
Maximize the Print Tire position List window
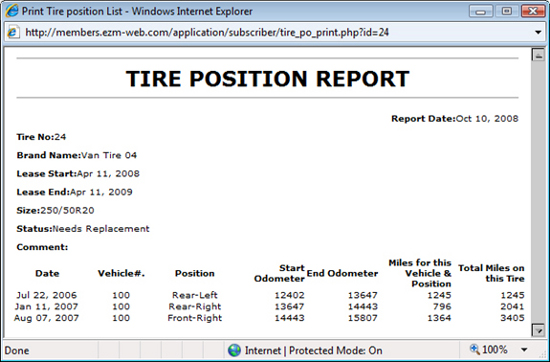point(507,11)
